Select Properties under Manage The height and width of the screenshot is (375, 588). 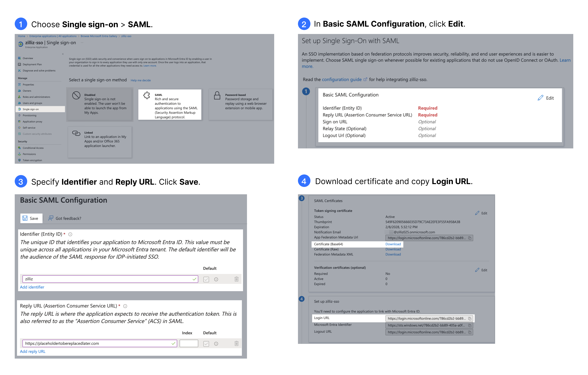click(28, 84)
